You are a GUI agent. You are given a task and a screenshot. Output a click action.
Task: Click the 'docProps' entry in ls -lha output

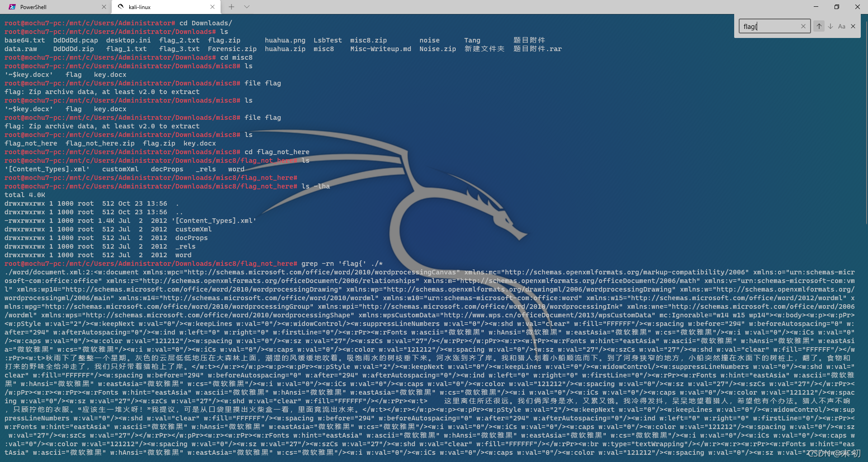click(x=191, y=238)
